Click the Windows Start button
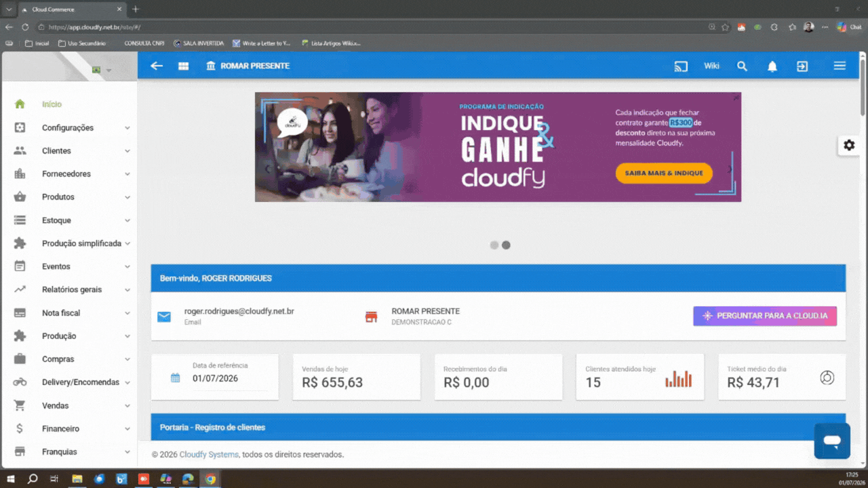The height and width of the screenshot is (488, 868). click(x=11, y=479)
